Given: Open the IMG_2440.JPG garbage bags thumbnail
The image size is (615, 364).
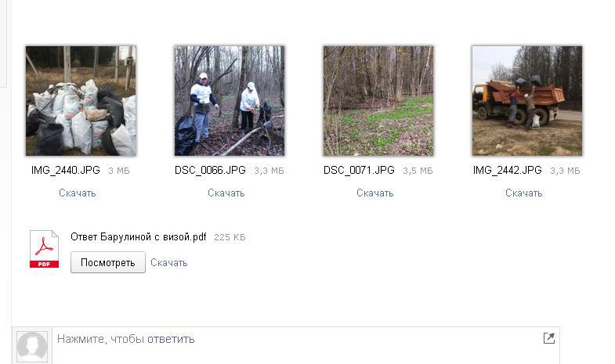Looking at the screenshot, I should point(81,101).
